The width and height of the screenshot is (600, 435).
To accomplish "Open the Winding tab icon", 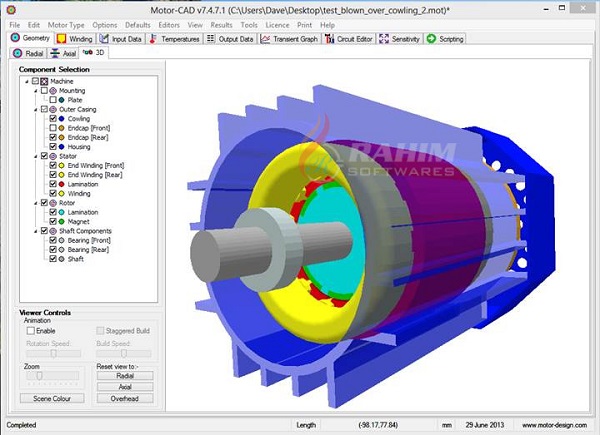I will [x=61, y=39].
